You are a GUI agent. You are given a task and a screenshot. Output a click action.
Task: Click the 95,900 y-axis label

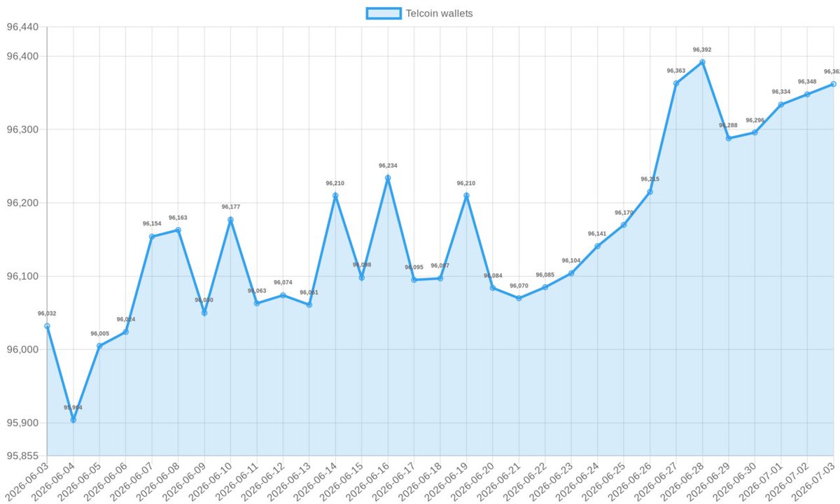22,423
